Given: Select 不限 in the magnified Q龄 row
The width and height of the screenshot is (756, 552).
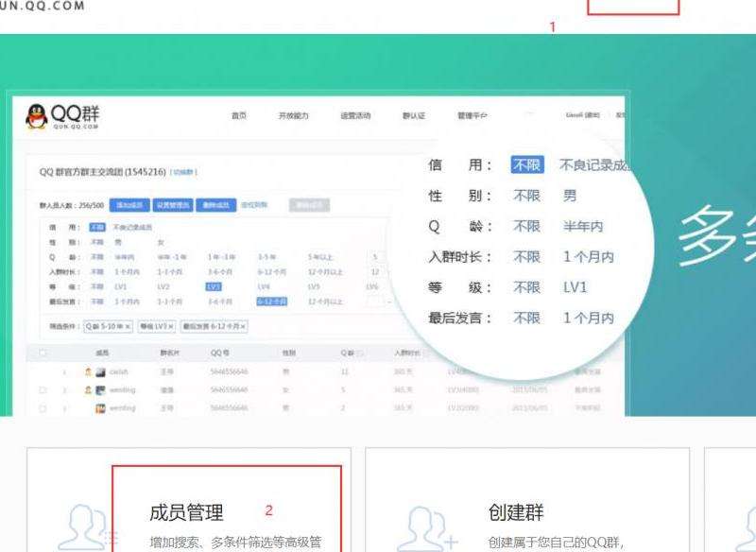Looking at the screenshot, I should pyautogui.click(x=526, y=227).
